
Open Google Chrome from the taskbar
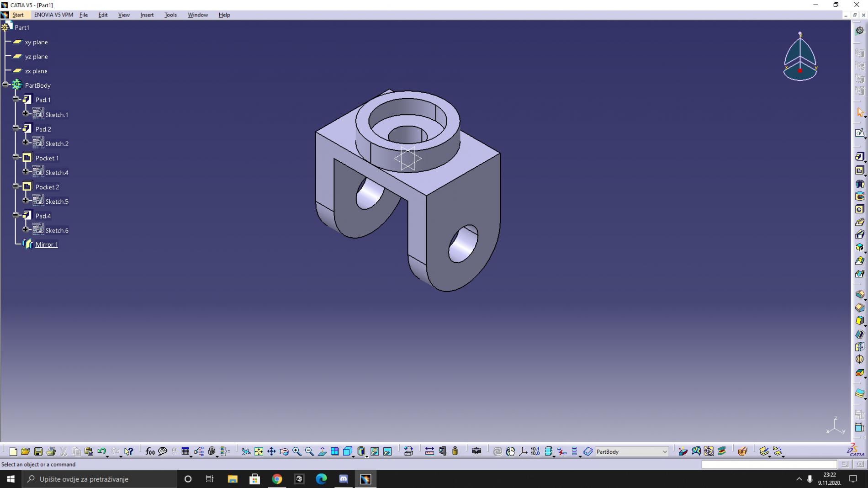[277, 479]
